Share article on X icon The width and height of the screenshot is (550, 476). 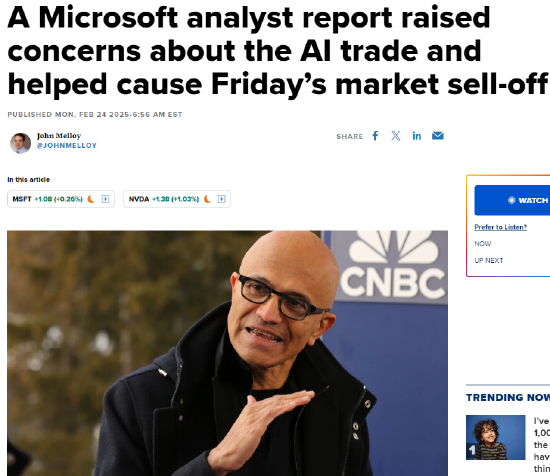pyautogui.click(x=396, y=136)
